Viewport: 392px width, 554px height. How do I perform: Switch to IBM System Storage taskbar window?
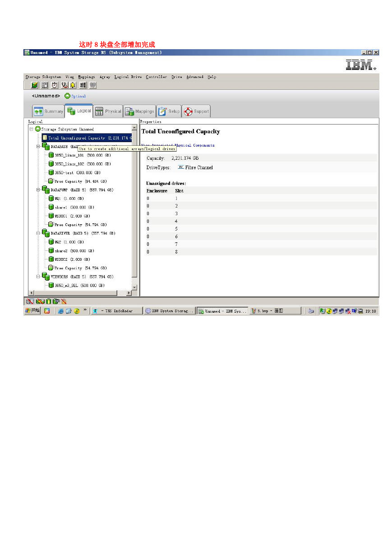(x=170, y=311)
